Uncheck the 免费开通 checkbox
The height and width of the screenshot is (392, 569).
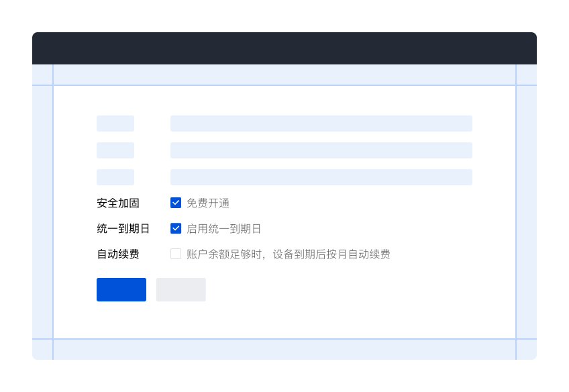click(176, 203)
